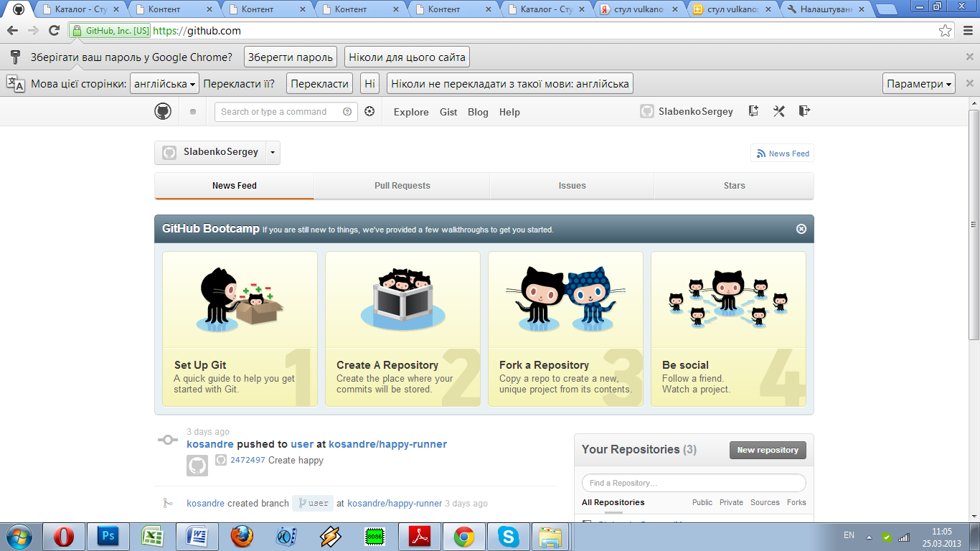Screen dimensions: 980x551
Task: Filter repositories by Public
Action: pos(702,502)
